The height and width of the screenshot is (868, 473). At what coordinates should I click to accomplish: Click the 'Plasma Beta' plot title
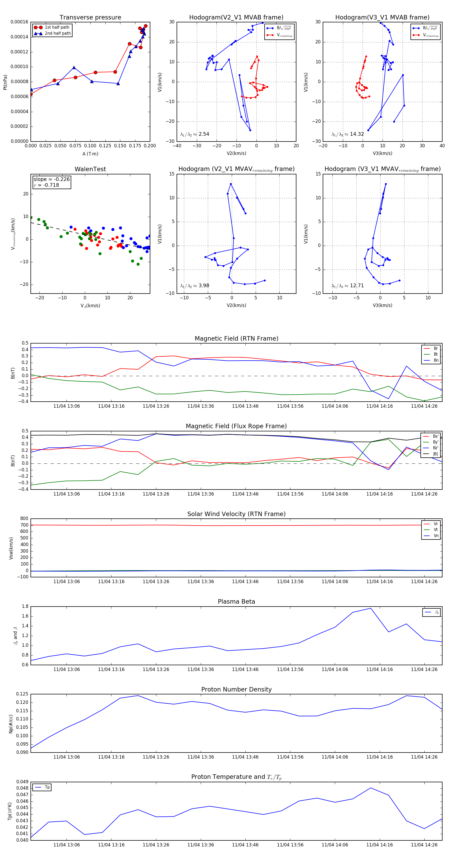[236, 602]
